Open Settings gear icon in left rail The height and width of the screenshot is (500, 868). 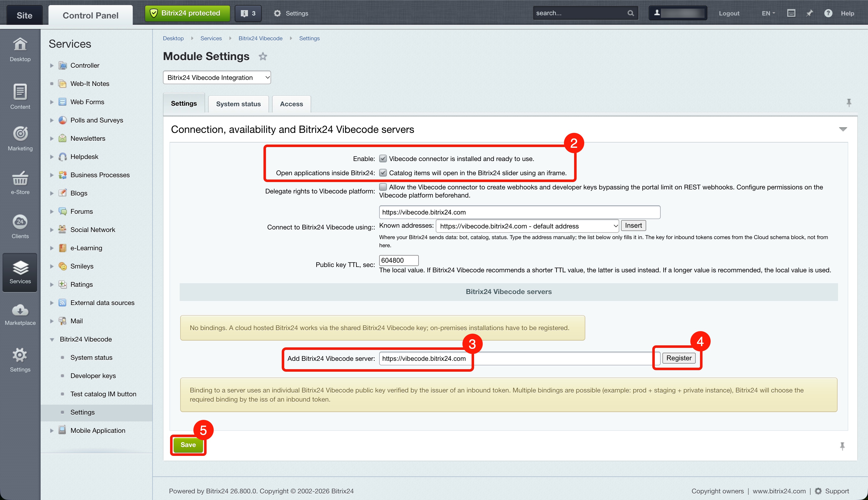coord(20,355)
